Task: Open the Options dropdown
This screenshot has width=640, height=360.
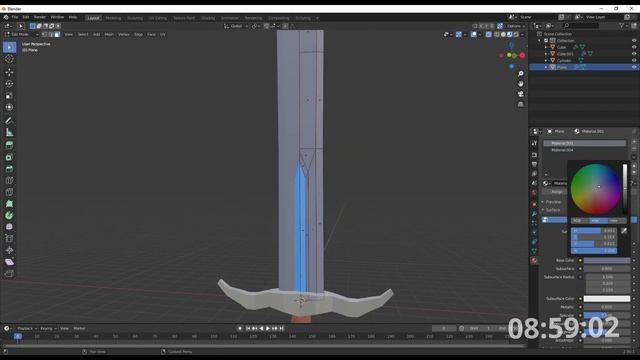Action: click(x=516, y=26)
